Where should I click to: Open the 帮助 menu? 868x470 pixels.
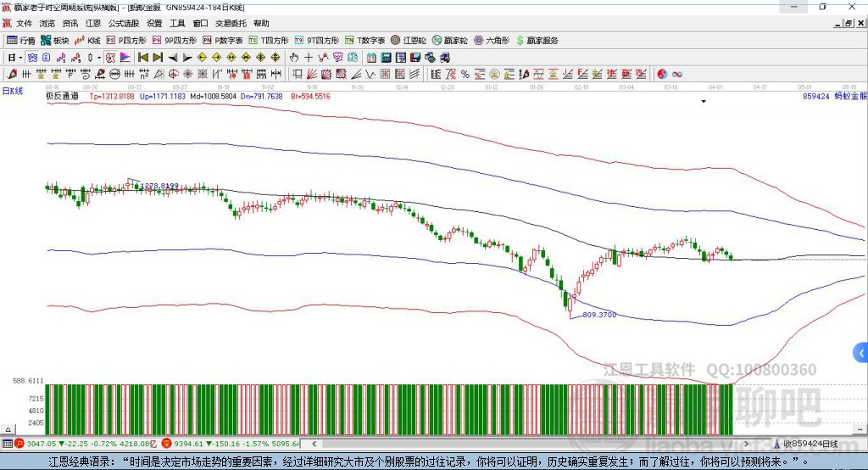point(261,23)
